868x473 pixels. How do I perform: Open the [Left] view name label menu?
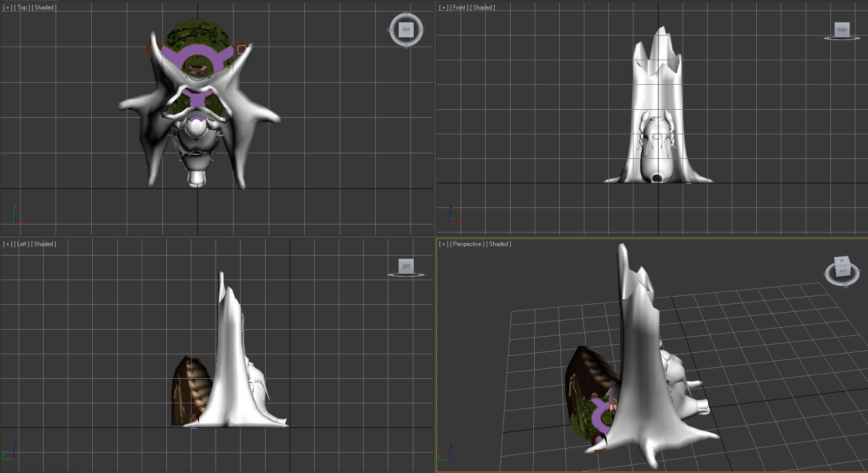[22, 244]
